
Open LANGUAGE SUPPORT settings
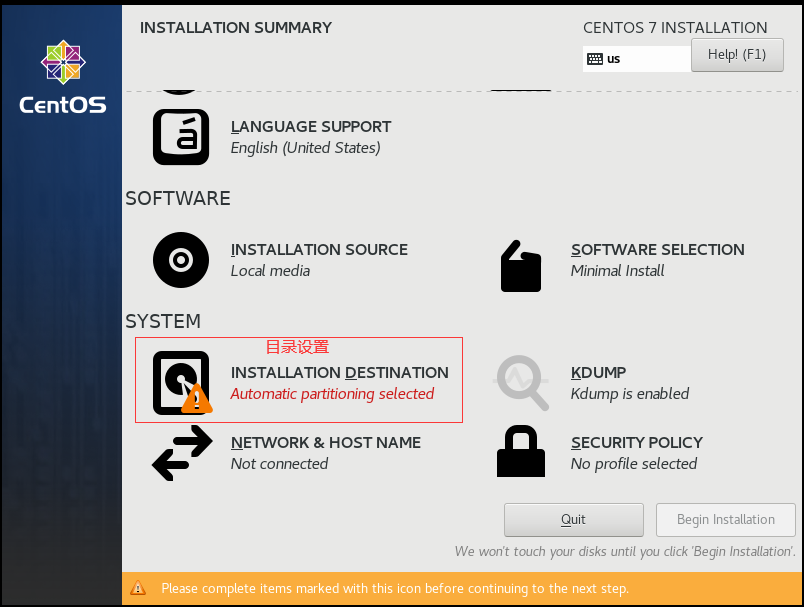311,127
